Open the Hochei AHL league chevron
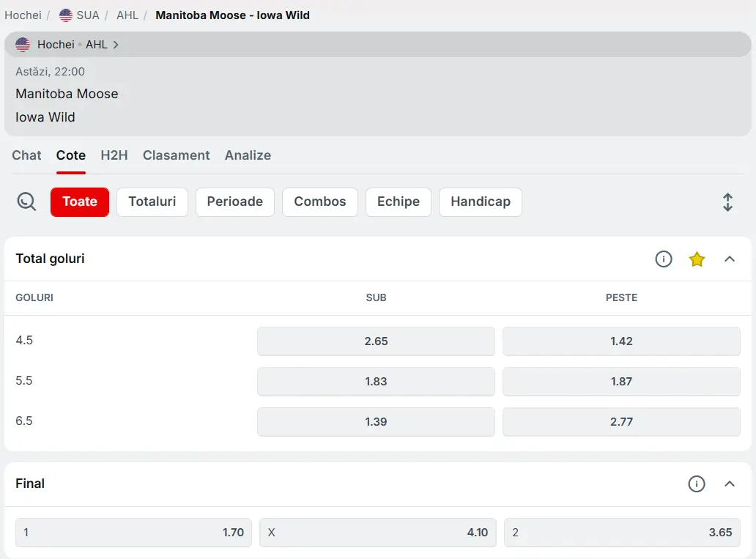 point(116,45)
